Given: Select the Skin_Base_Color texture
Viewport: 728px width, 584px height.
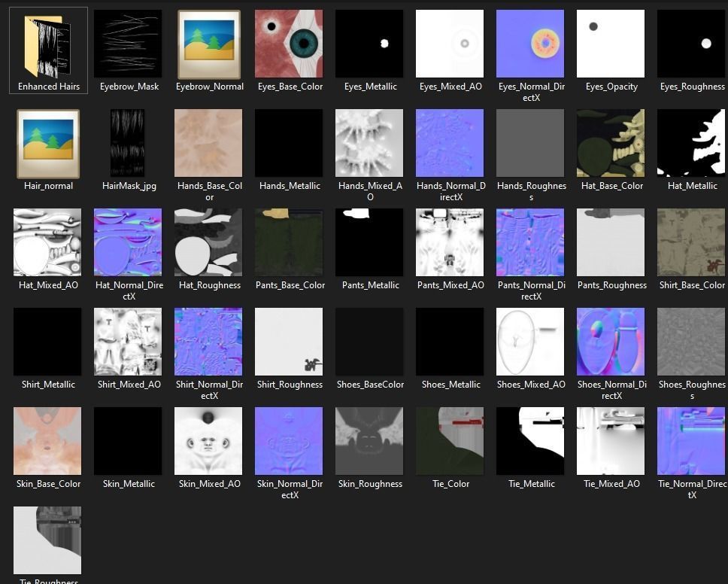Looking at the screenshot, I should click(47, 441).
